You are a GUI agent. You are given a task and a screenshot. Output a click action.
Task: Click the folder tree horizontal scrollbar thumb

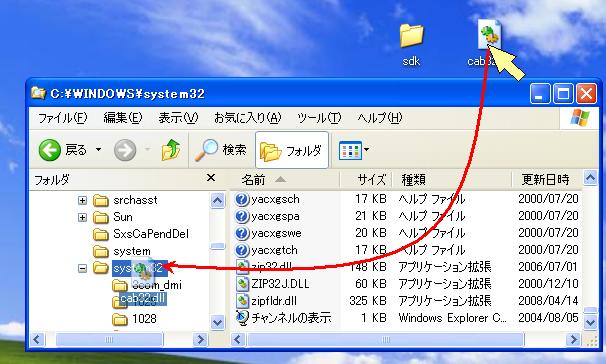(109, 340)
